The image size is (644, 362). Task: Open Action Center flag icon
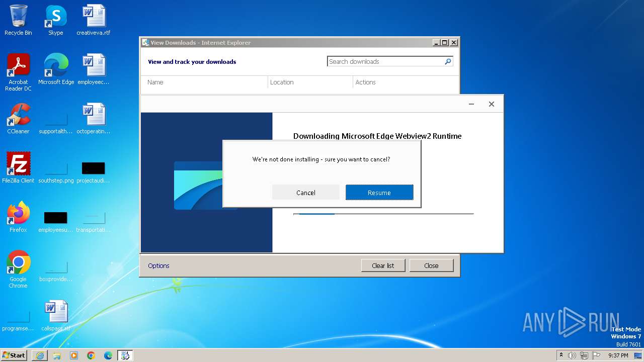597,355
